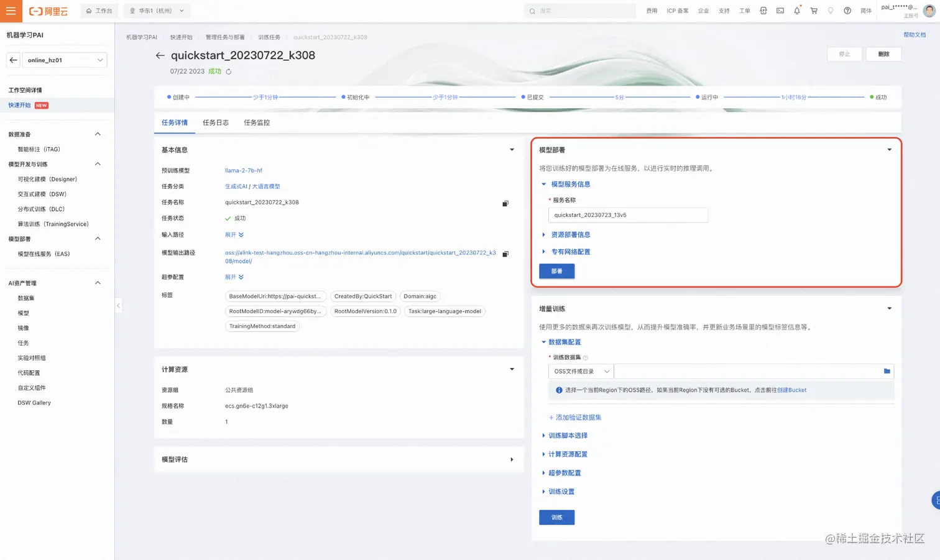This screenshot has height=560, width=940.
Task: Click the plus for 添加验证数据集
Action: pos(551,418)
